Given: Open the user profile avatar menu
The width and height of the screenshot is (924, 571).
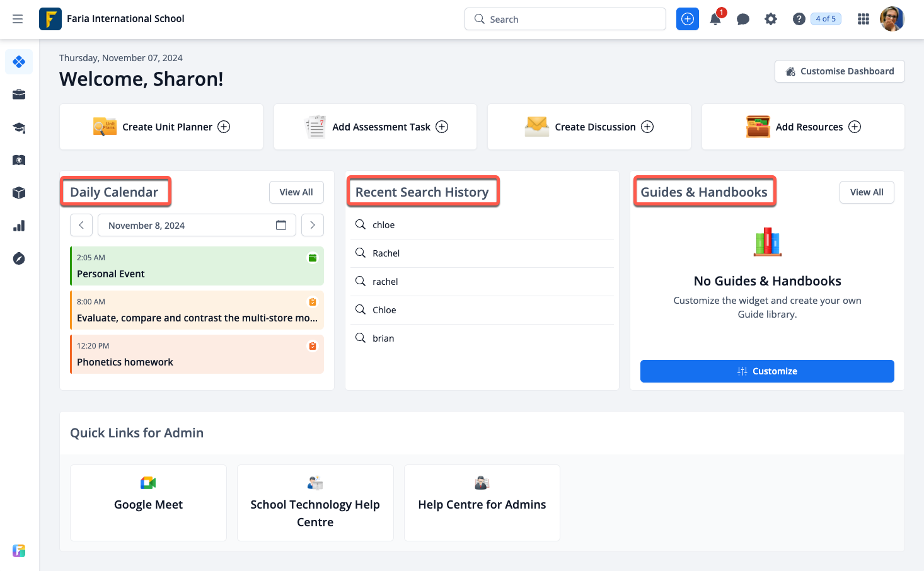Looking at the screenshot, I should (x=892, y=19).
